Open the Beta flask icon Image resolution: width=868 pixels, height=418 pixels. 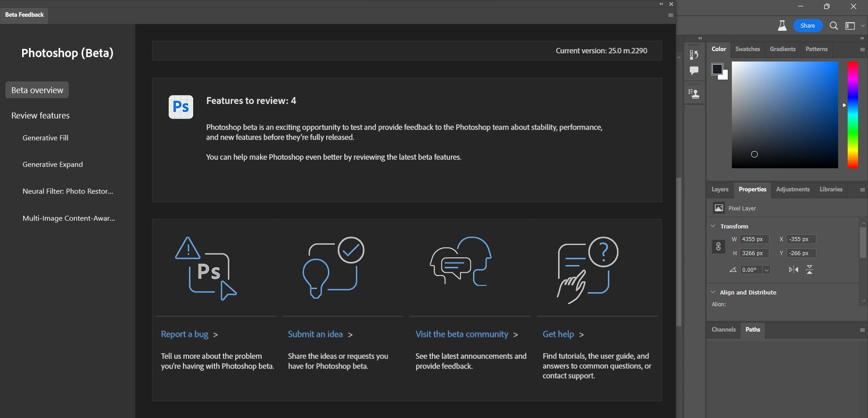(x=782, y=26)
